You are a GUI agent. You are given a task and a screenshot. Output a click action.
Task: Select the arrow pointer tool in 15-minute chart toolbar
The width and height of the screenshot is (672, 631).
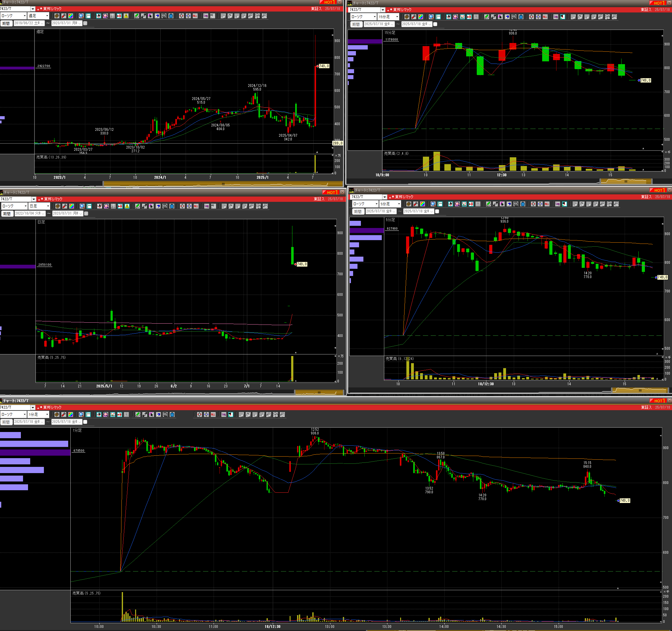pos(500,17)
